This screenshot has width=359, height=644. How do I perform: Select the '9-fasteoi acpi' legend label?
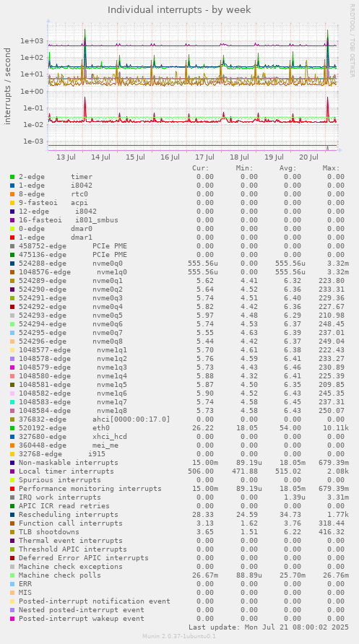click(x=53, y=202)
